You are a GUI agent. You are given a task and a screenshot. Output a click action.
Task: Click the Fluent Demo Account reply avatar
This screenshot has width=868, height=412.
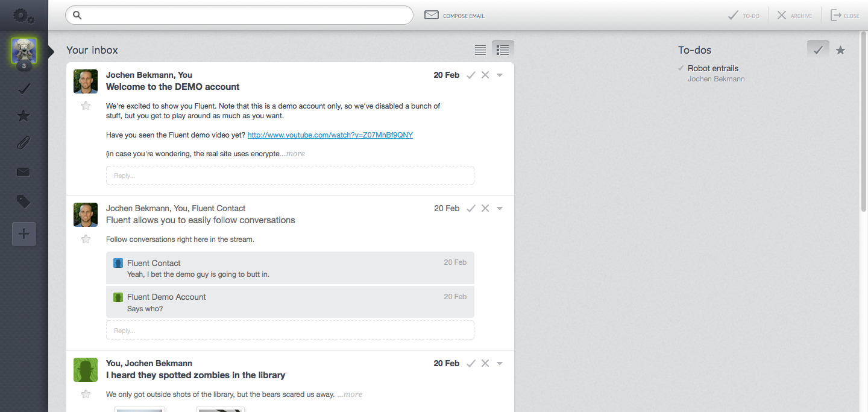click(x=118, y=297)
